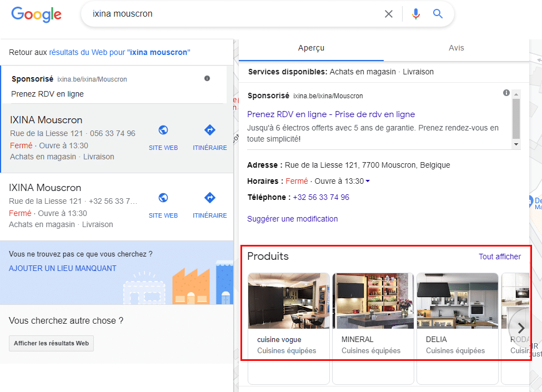Open the MINERAL kitchen product thumbnail
This screenshot has height=392, width=542.
point(373,300)
